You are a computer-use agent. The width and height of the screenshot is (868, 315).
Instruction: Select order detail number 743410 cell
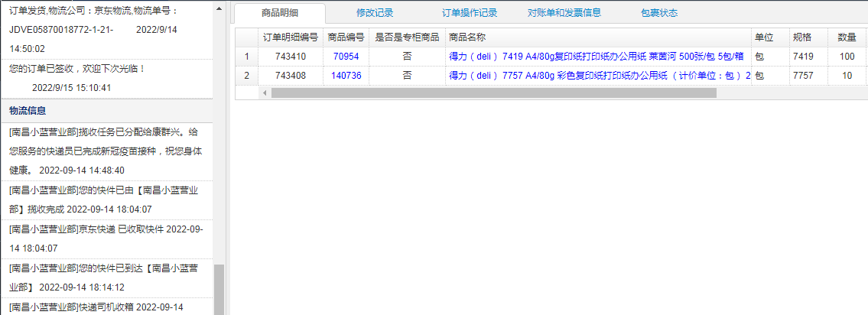291,57
